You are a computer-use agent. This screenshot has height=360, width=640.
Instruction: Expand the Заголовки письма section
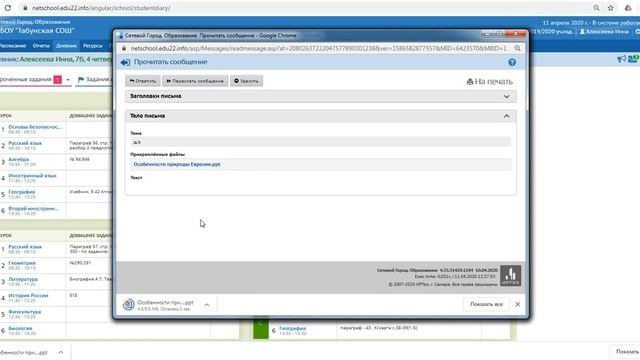coord(320,96)
